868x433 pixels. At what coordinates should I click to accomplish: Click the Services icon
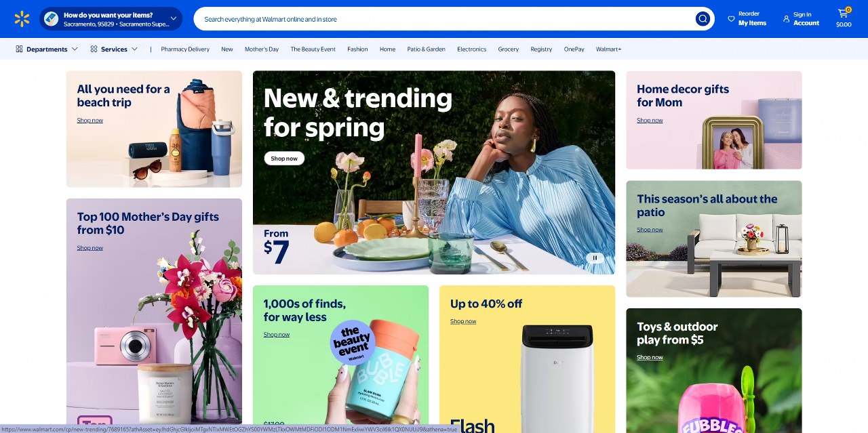click(x=94, y=49)
